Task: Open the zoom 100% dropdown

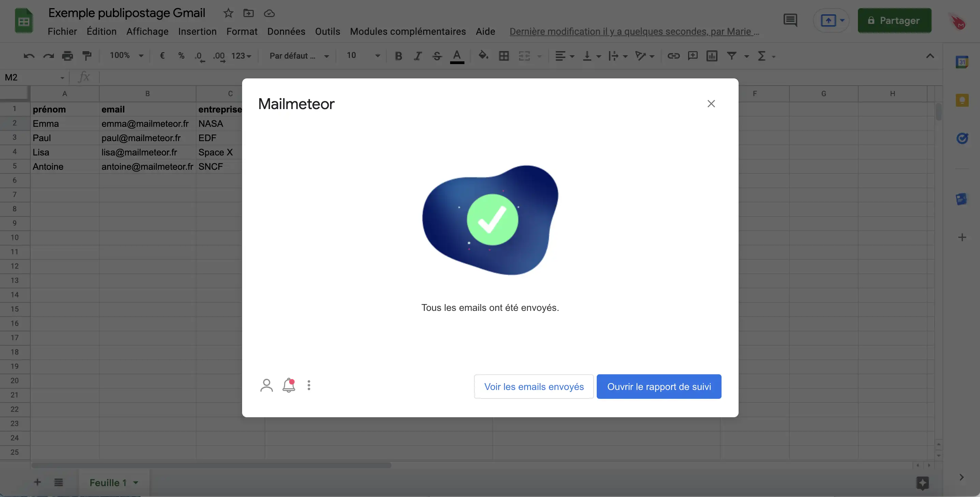Action: (126, 56)
